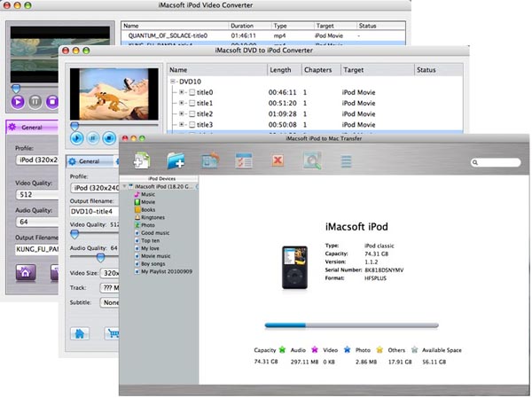The image size is (532, 398).
Task: Adjust Audio Quality slider in DVD Converter
Action: coord(100,258)
